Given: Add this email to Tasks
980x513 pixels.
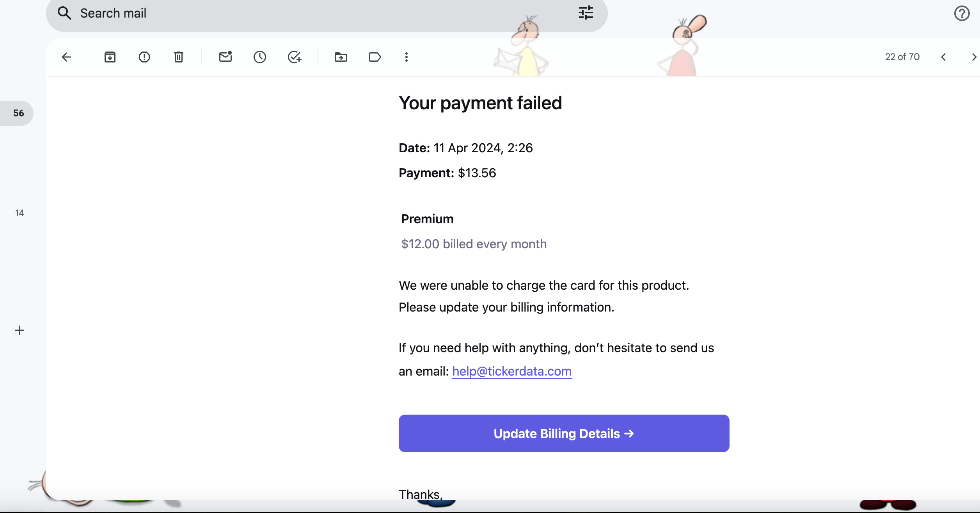Looking at the screenshot, I should click(x=295, y=57).
